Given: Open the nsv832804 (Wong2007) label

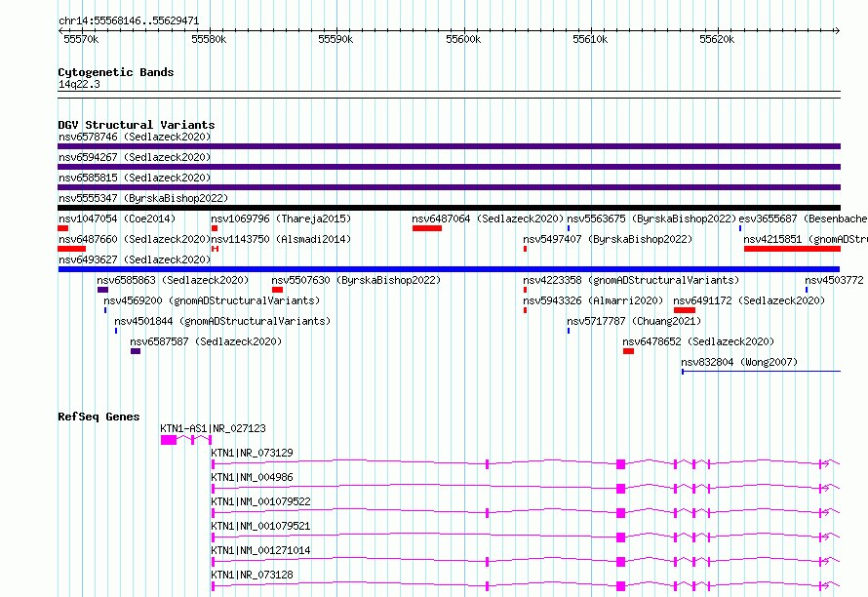Looking at the screenshot, I should pyautogui.click(x=739, y=362).
